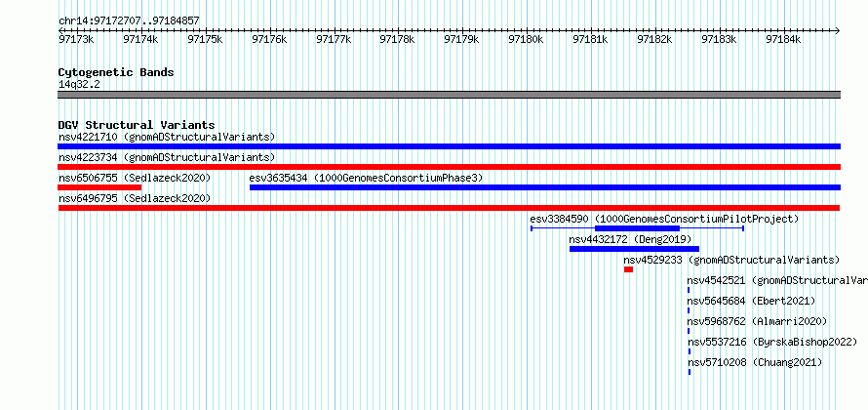Click the chr14:97172707..97184857 region label
Viewport: 868px width, 410px height.
(x=129, y=21)
